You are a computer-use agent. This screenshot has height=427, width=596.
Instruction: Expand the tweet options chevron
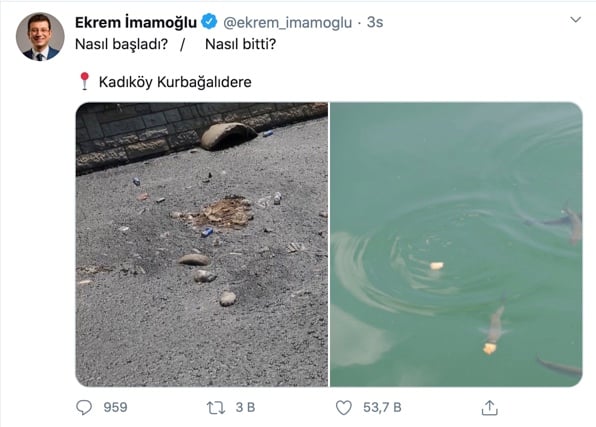point(575,19)
